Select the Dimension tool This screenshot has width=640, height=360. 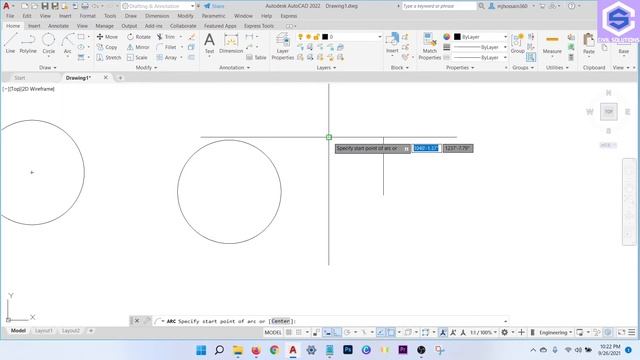(231, 43)
